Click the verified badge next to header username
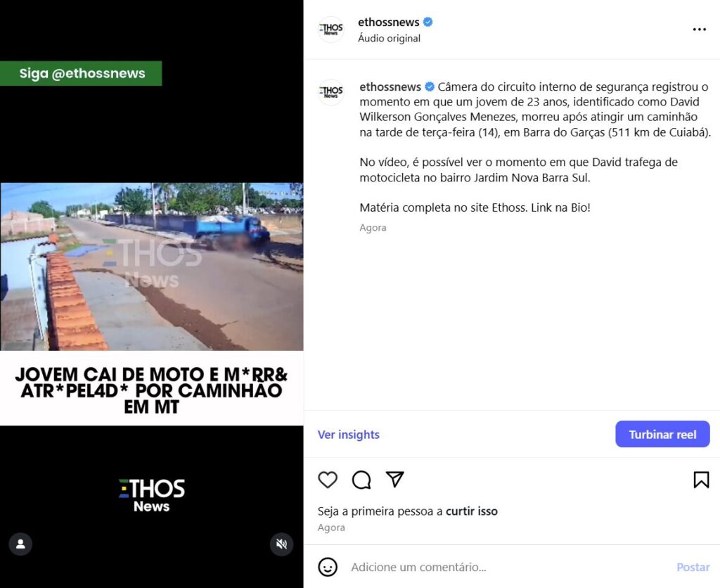The image size is (720, 588). 428,22
